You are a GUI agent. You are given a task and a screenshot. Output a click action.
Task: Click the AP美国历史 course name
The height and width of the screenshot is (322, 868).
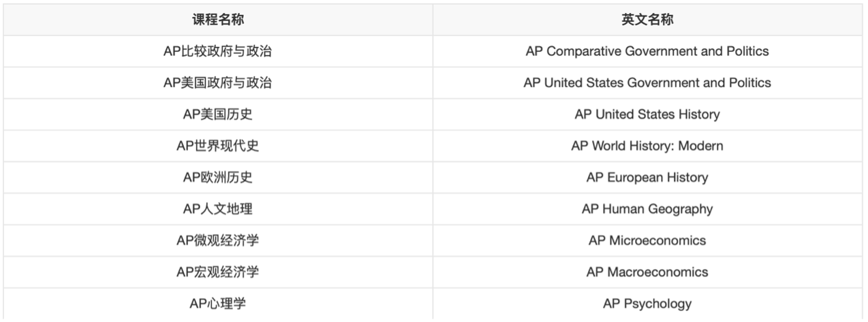[218, 114]
